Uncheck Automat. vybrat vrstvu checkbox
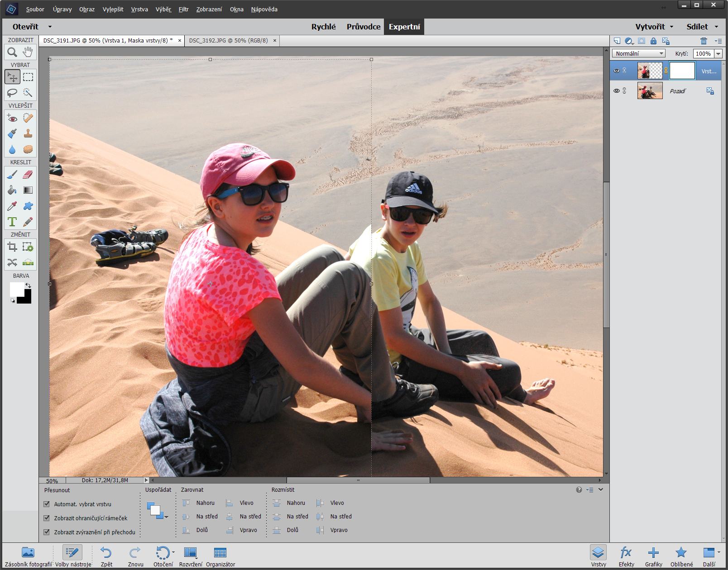 [47, 504]
